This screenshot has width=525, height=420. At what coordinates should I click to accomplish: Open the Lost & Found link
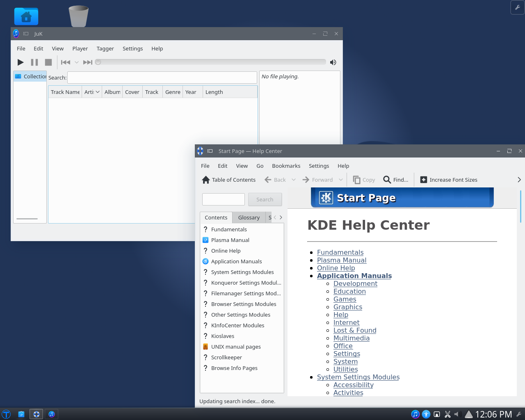coord(355,330)
